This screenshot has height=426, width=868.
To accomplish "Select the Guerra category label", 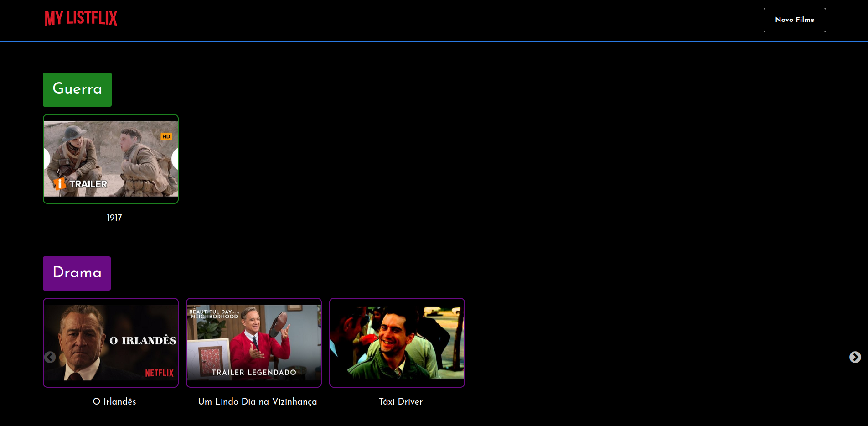I will coord(77,89).
